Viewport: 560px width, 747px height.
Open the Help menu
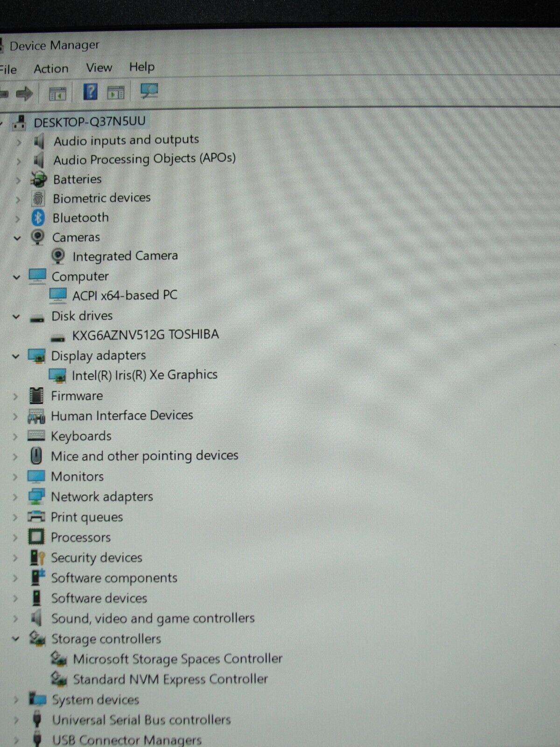142,67
